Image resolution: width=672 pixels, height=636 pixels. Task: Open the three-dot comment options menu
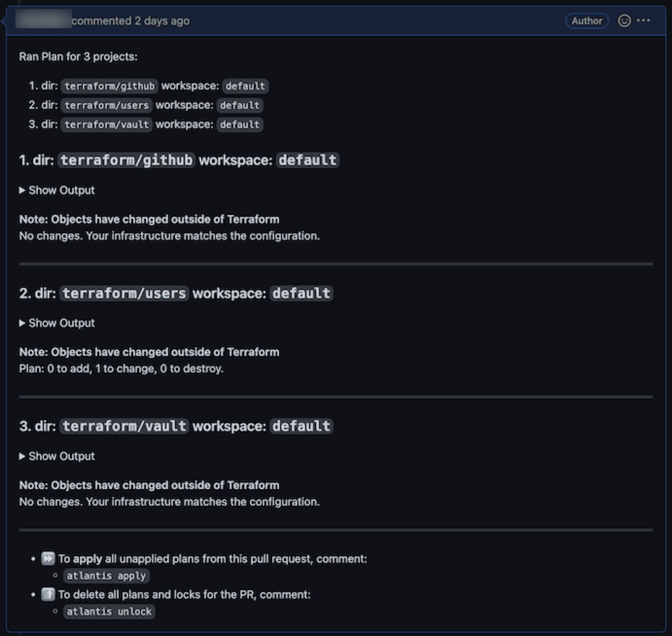[x=643, y=20]
